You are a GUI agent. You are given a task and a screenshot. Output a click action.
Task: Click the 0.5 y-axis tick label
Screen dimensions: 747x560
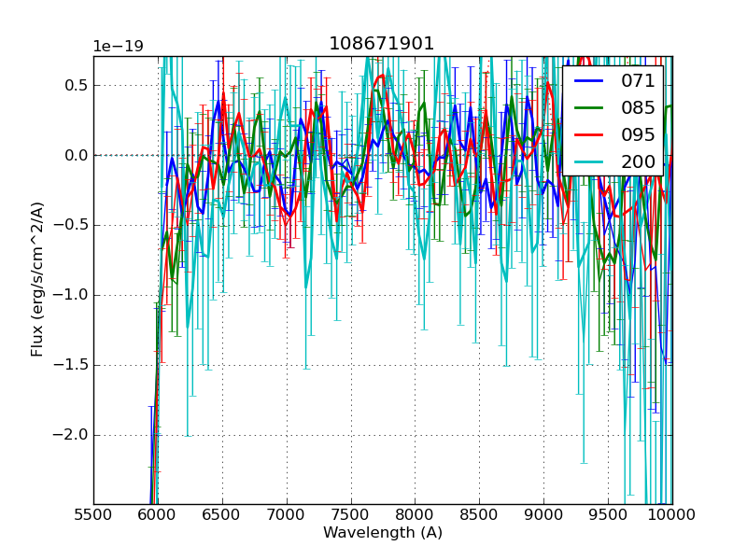(x=76, y=85)
